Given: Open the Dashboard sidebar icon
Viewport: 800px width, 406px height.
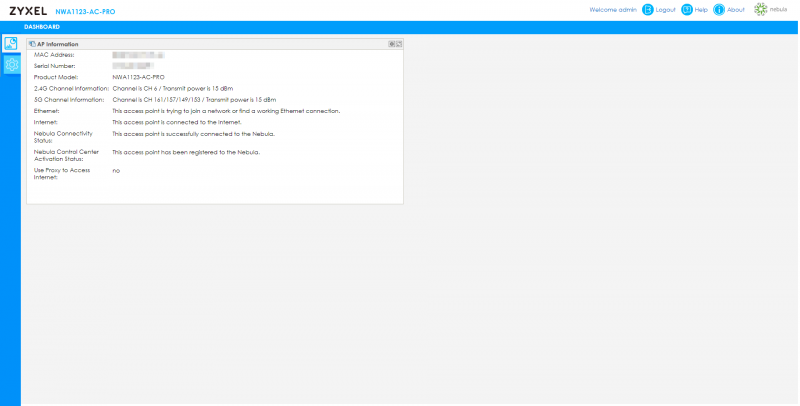Looking at the screenshot, I should point(11,44).
